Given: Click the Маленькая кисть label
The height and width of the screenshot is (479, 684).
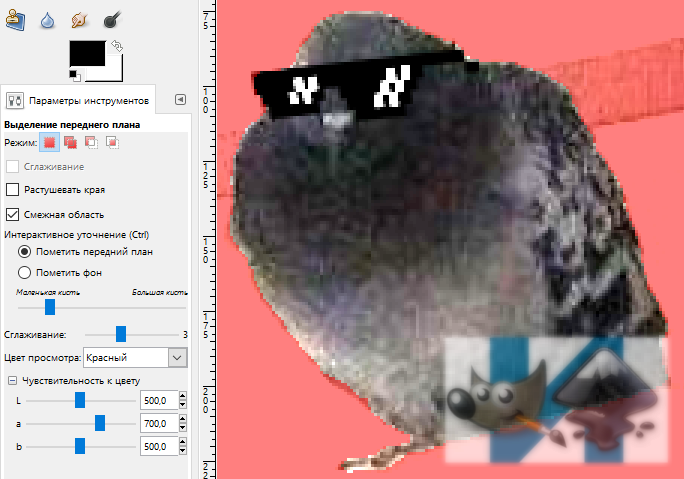Looking at the screenshot, I should coord(48,292).
